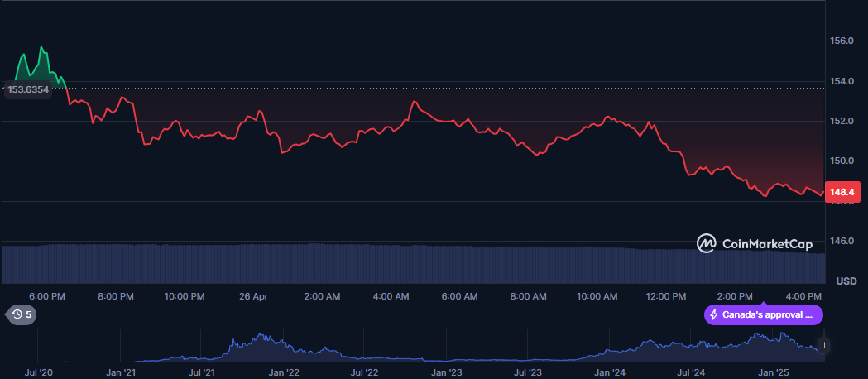Click Jan '24 on the overview timeline

click(611, 372)
